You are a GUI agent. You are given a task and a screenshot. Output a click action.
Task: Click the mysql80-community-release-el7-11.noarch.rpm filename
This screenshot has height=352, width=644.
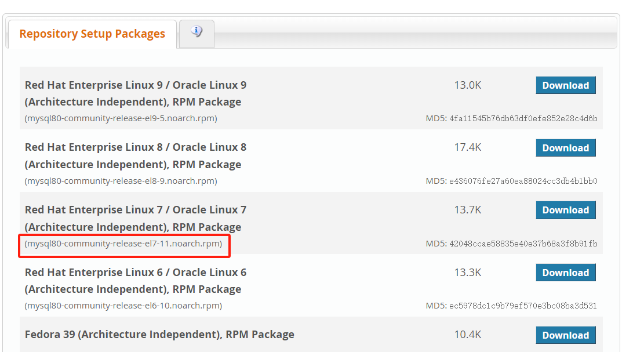123,244
